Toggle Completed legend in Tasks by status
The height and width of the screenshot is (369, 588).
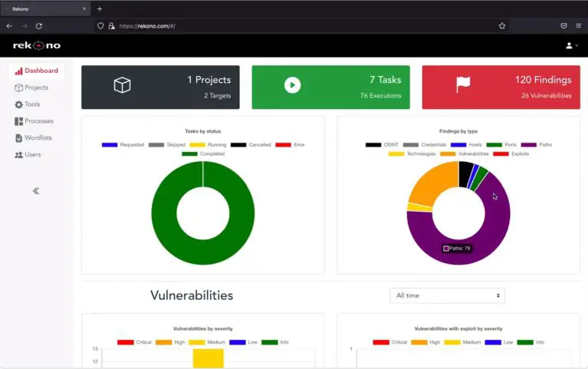(203, 154)
